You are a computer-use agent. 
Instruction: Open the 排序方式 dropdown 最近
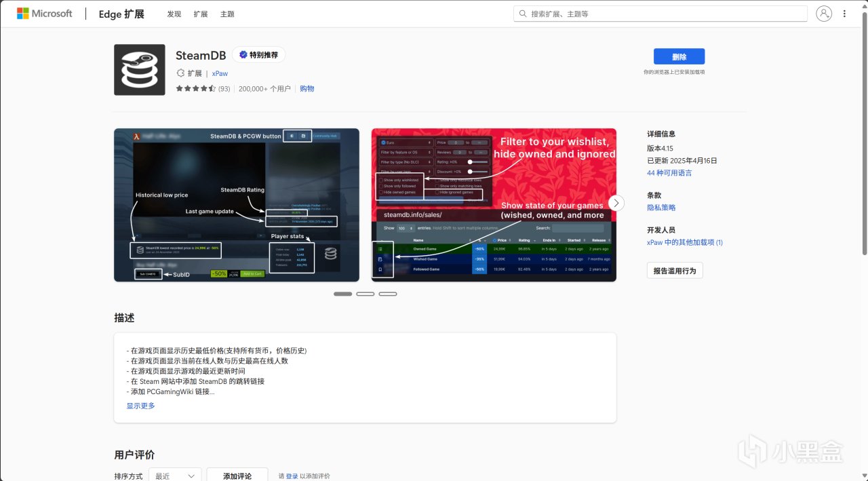(x=176, y=476)
